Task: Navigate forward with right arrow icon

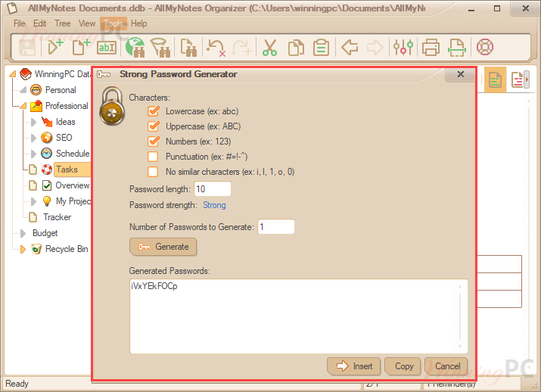Action: [375, 47]
